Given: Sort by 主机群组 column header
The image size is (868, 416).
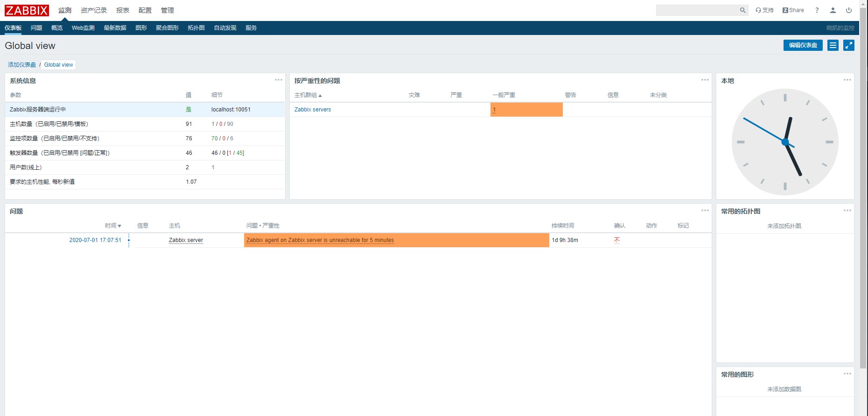Looking at the screenshot, I should [x=308, y=95].
